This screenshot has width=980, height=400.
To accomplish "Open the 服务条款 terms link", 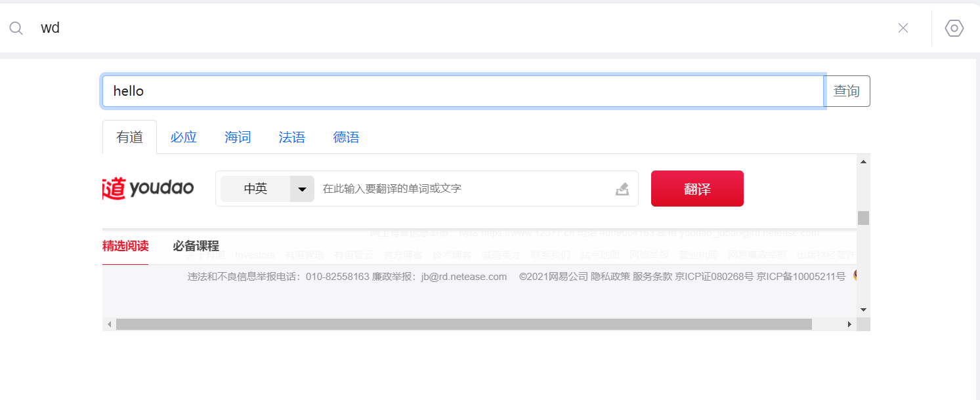I will pos(652,277).
